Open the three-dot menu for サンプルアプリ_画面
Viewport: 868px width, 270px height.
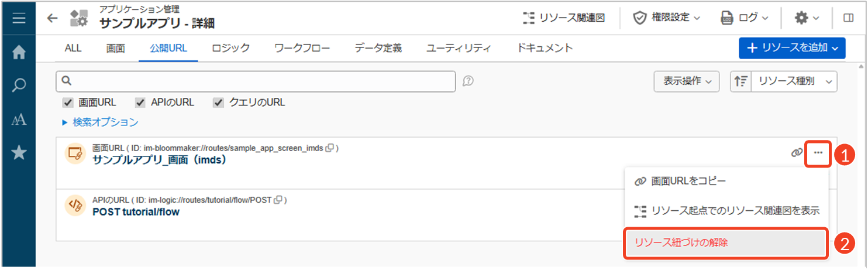(x=818, y=153)
